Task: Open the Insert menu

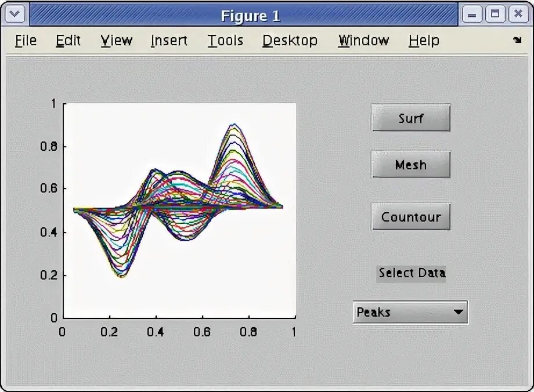Action: (169, 41)
